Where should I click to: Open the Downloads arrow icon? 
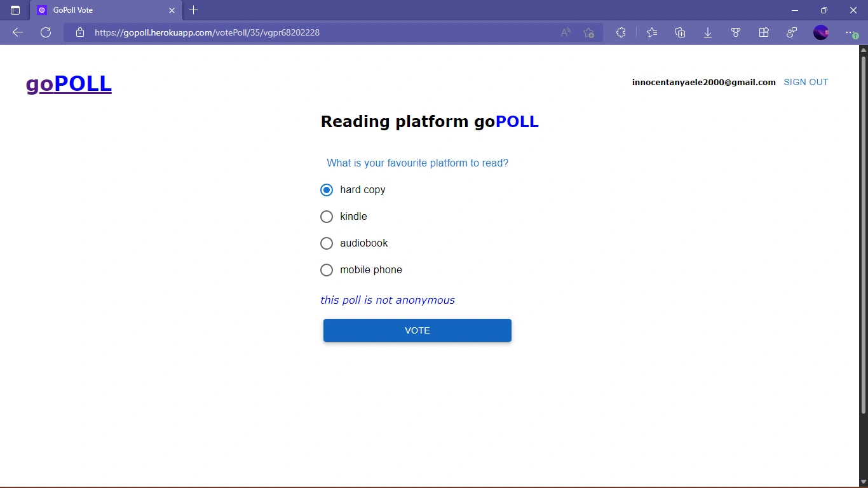[x=708, y=32]
